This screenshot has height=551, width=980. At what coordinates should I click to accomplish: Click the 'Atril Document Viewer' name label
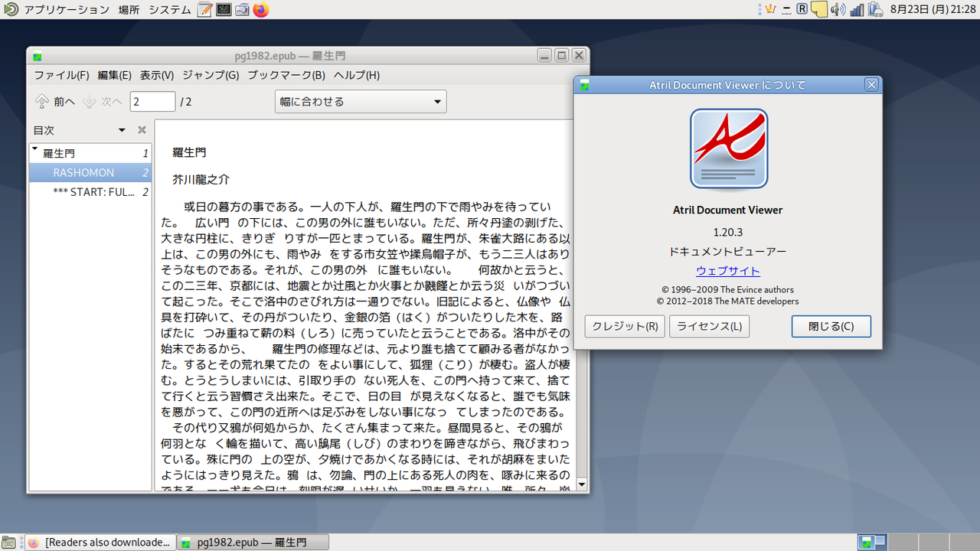click(728, 210)
